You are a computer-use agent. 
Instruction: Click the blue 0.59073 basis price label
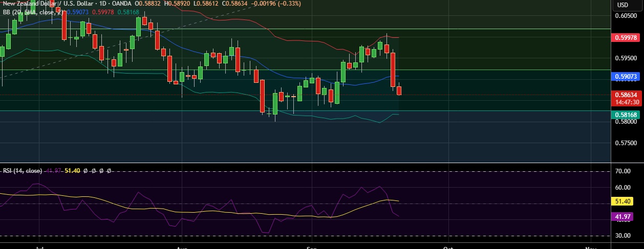coord(626,77)
